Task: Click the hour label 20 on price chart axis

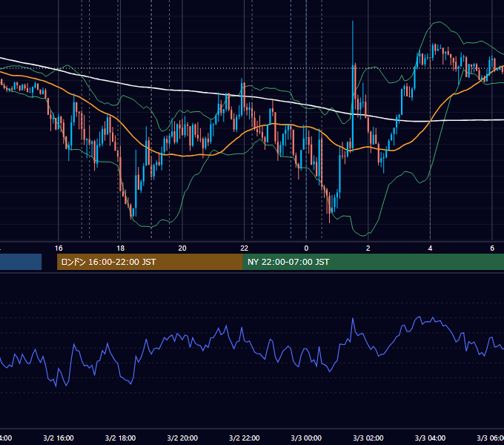Action: click(182, 248)
